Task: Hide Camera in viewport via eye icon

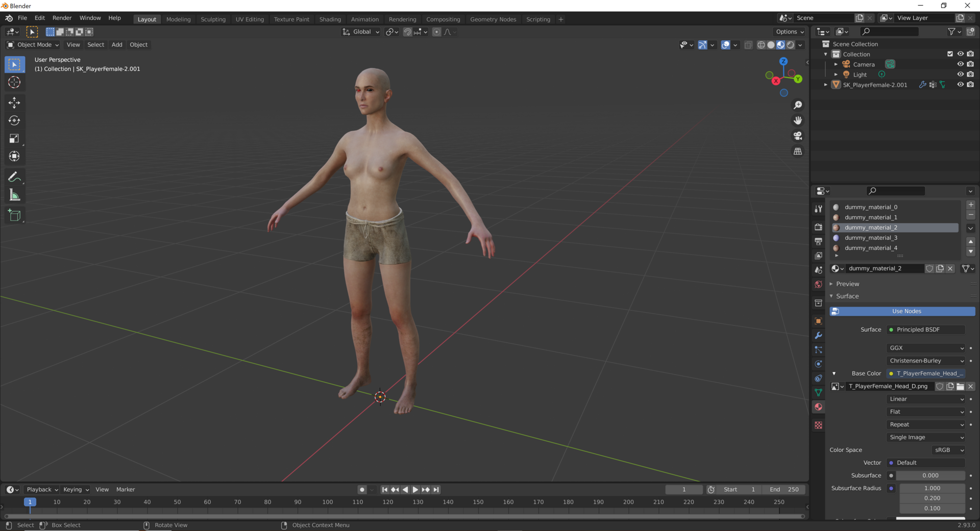Action: coord(960,64)
